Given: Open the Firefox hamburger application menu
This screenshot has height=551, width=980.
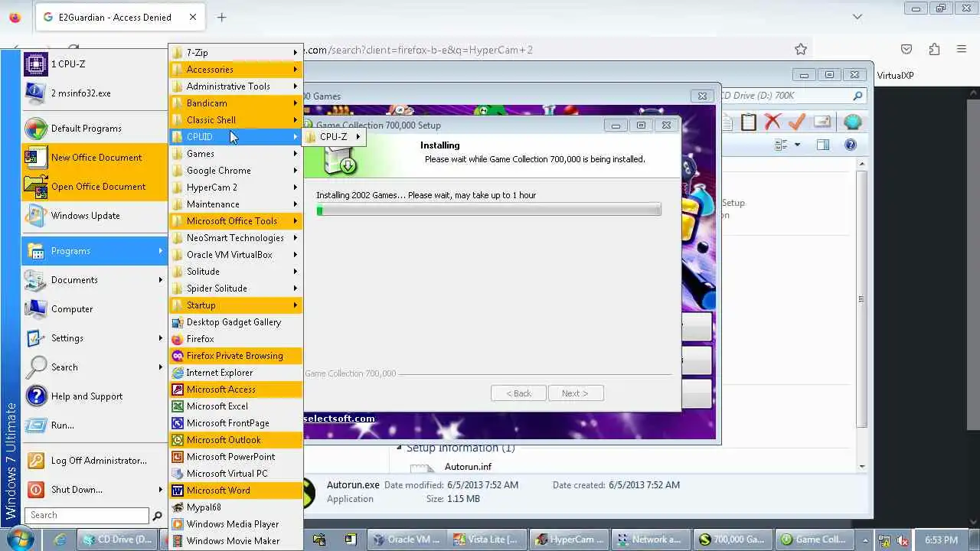Looking at the screenshot, I should (962, 50).
